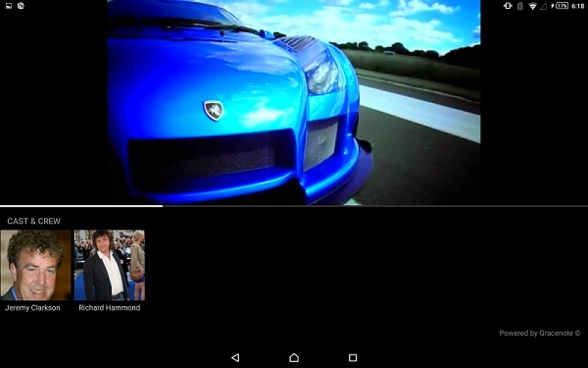Tap the empty cellular signal triangle icon
This screenshot has height=368, width=588.
click(543, 6)
